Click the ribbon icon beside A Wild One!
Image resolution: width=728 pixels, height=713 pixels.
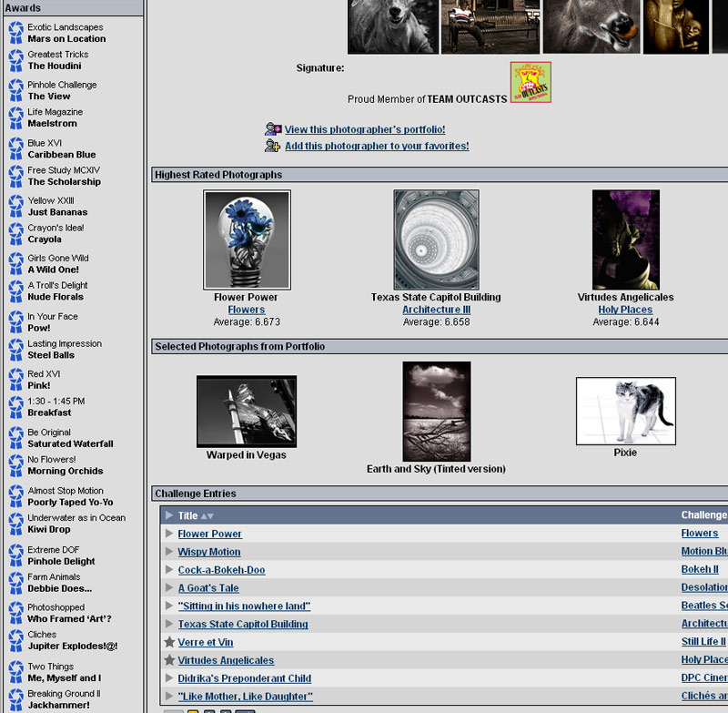(15, 264)
